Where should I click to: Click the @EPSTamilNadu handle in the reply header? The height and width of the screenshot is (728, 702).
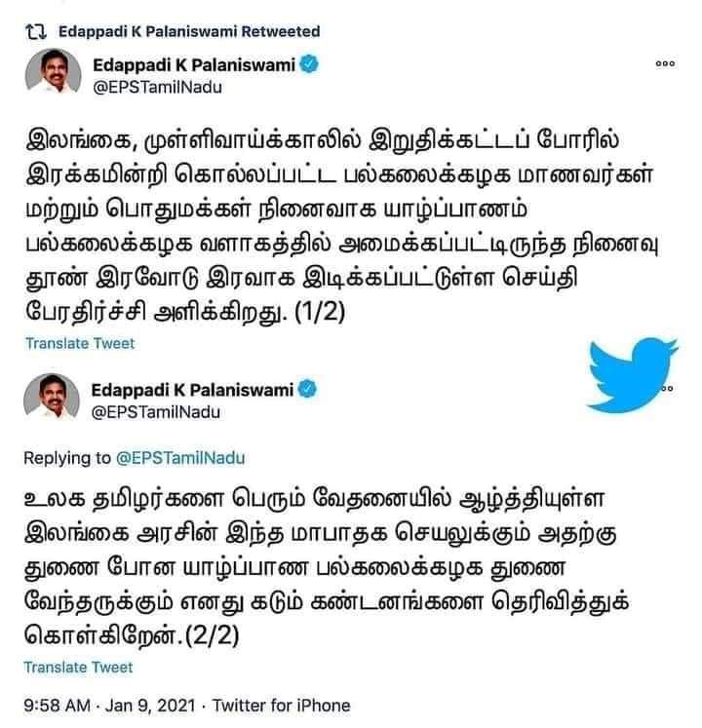pyautogui.click(x=156, y=412)
